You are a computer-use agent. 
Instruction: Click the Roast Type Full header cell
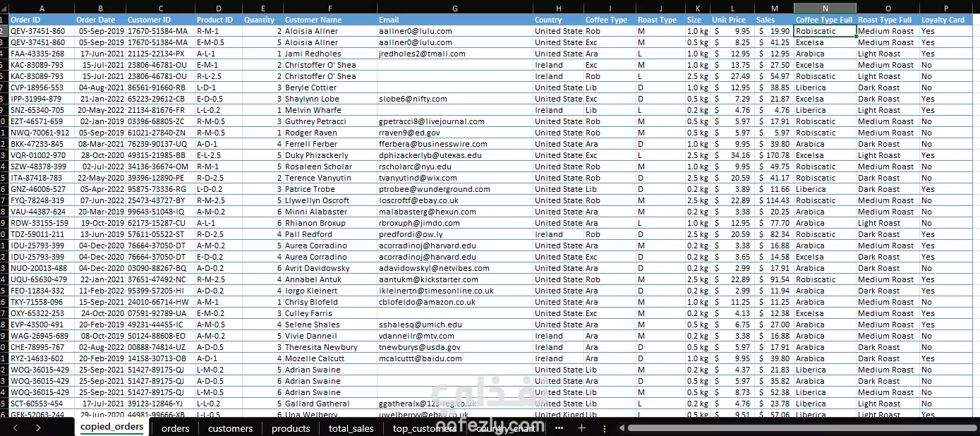tap(888, 20)
